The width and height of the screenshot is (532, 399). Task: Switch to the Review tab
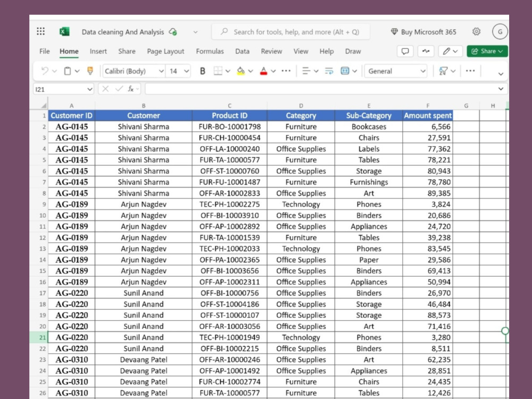(x=271, y=51)
